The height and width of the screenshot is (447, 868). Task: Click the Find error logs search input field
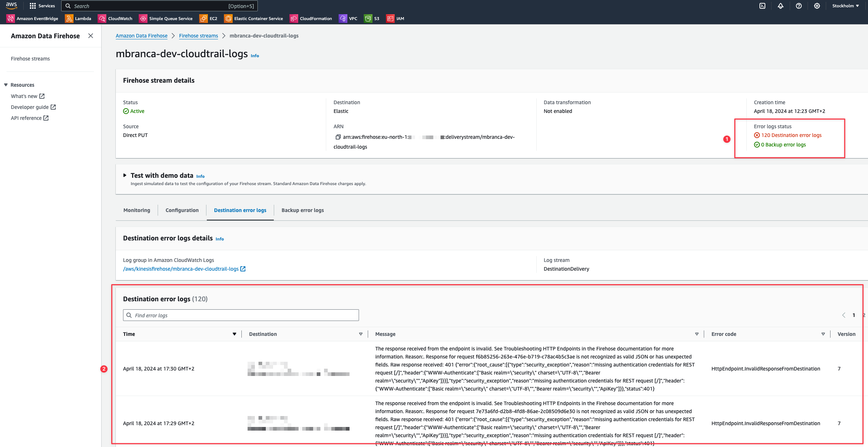tap(241, 315)
